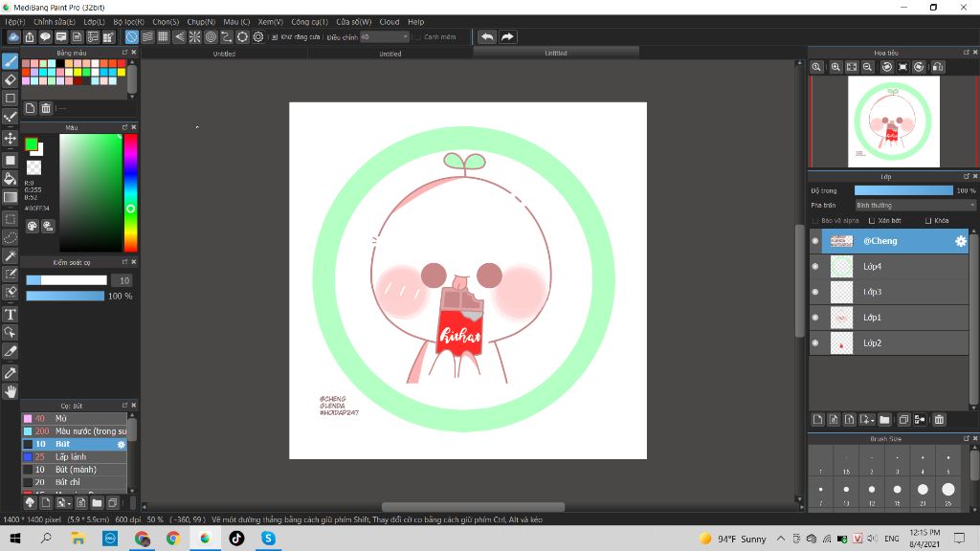
Task: Open TikTok from the Windows taskbar
Action: point(236,539)
